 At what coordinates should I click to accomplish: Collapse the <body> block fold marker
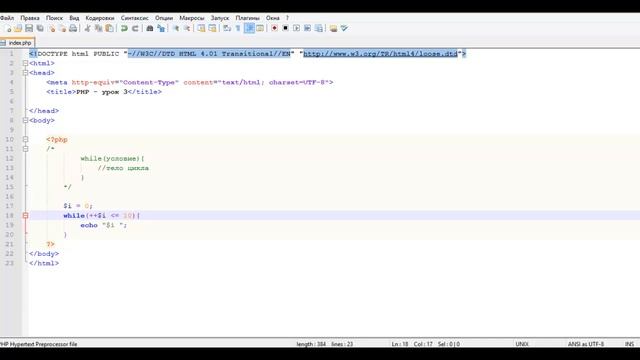(25, 120)
